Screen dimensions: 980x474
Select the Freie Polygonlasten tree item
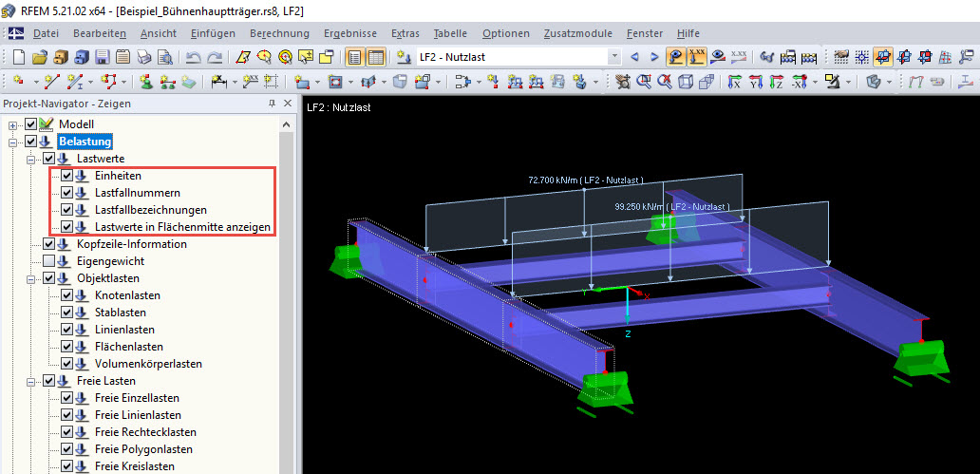click(x=143, y=449)
